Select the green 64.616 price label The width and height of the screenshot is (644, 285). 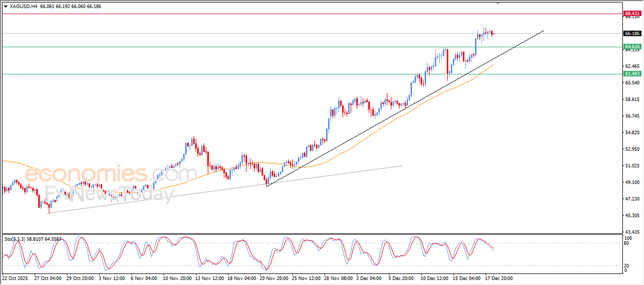click(x=631, y=47)
